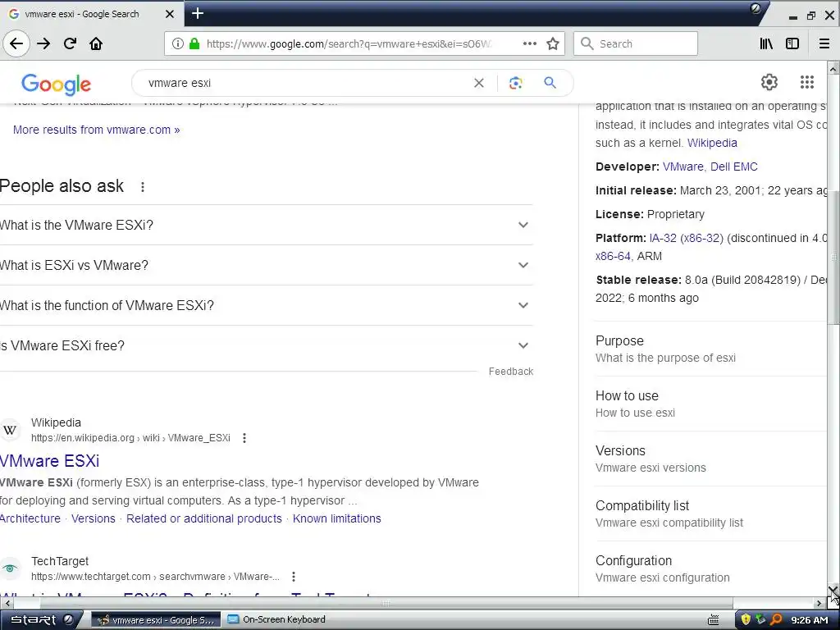Open the How to use related search
Image resolution: width=840 pixels, height=630 pixels.
tap(710, 404)
